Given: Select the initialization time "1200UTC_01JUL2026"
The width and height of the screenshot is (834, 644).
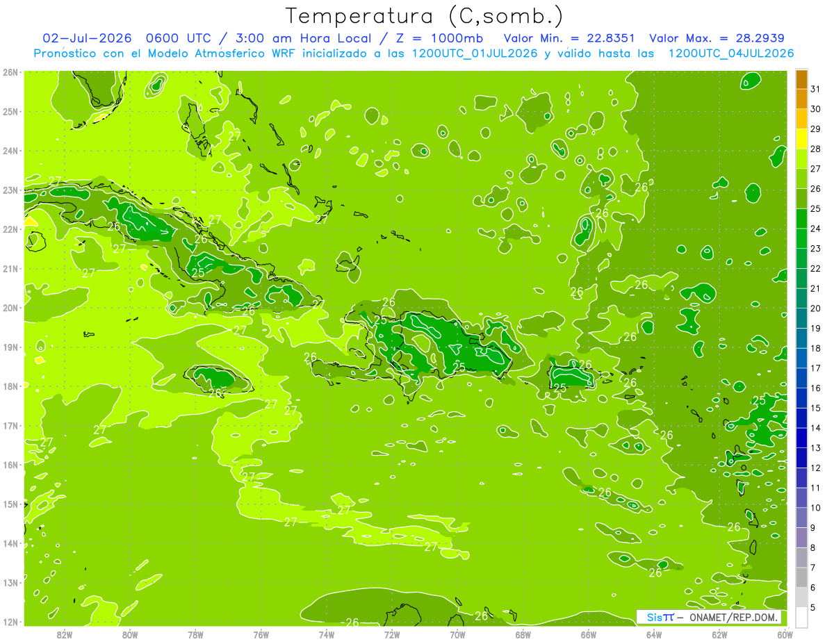Looking at the screenshot, I should point(475,53).
